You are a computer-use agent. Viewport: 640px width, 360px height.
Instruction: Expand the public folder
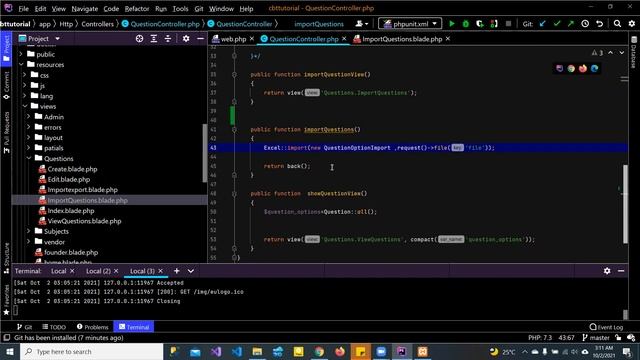pos(21,54)
